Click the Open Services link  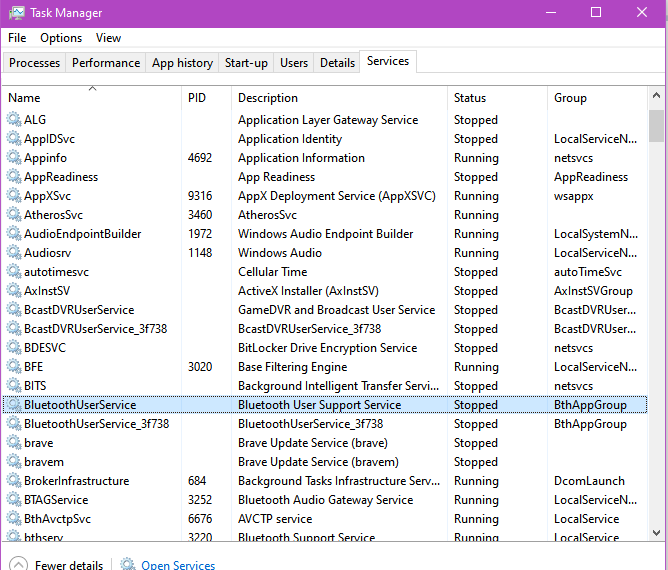pyautogui.click(x=178, y=565)
